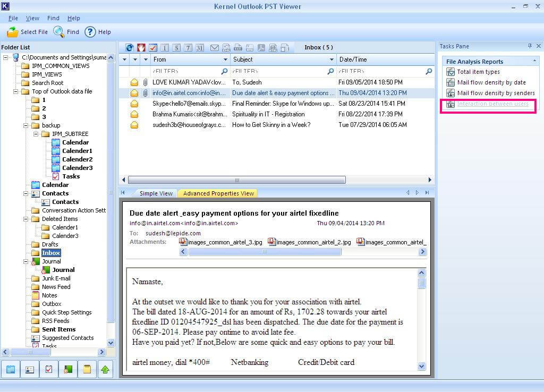Collapse the IPM_SUBTREE node
Screen dimensions: 544x392
click(36, 134)
